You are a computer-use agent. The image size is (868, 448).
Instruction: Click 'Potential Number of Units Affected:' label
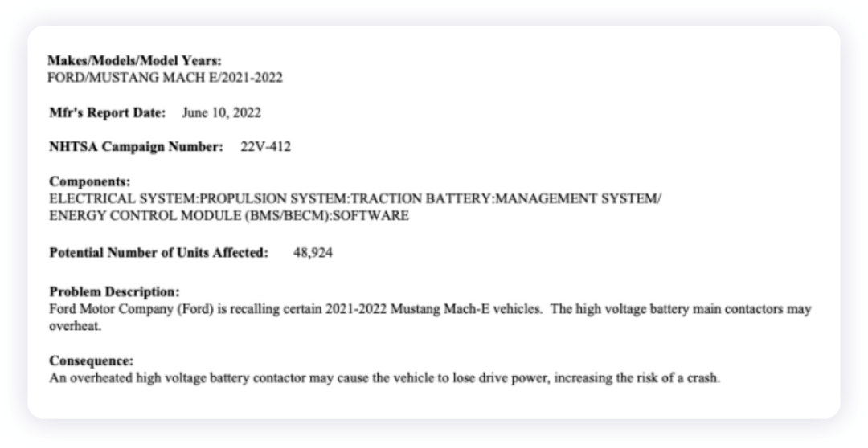159,253
